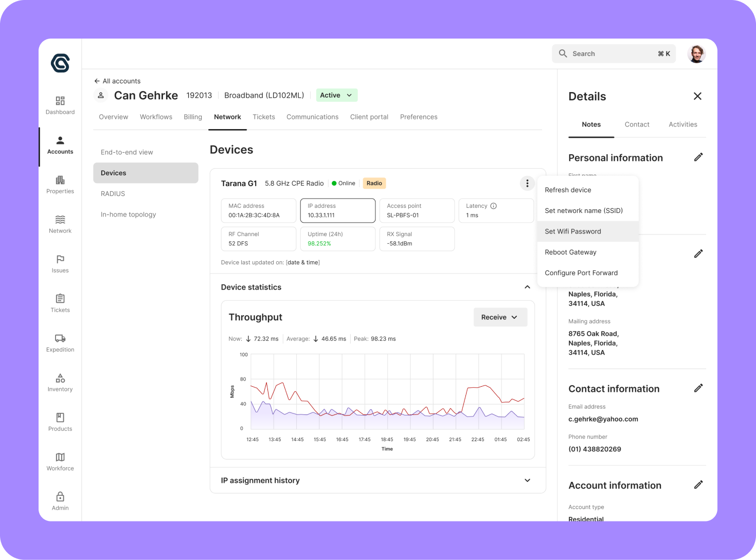Choose Set network name (SSID)
The width and height of the screenshot is (756, 560).
(588, 211)
